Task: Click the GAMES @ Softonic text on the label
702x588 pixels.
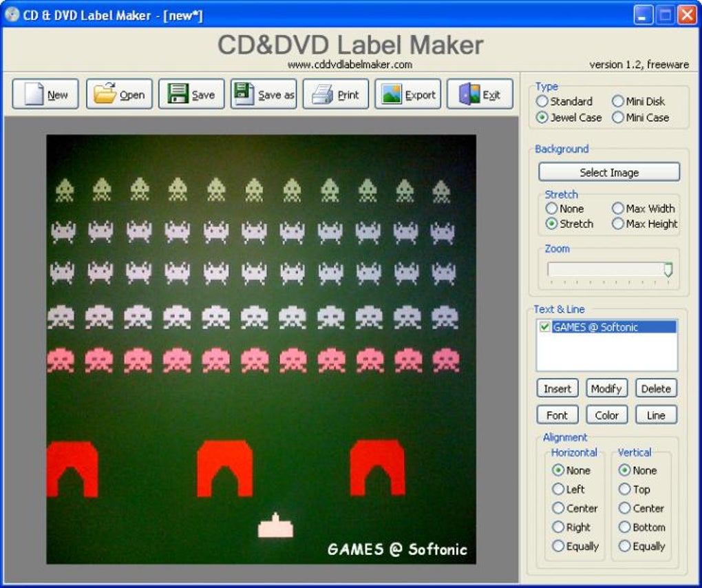Action: (397, 549)
